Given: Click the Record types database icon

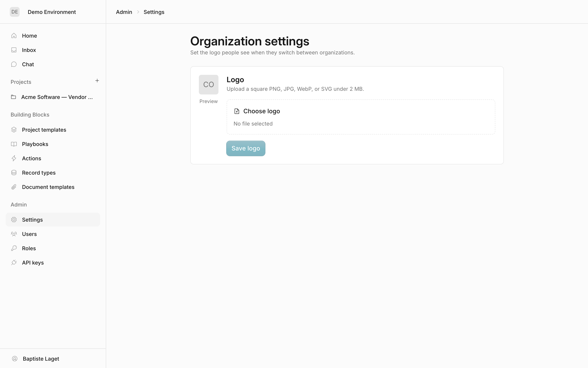Looking at the screenshot, I should click(x=14, y=173).
